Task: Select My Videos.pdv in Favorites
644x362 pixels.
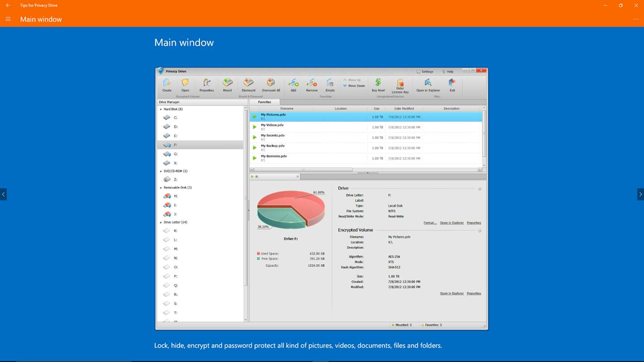Action: pos(366,127)
